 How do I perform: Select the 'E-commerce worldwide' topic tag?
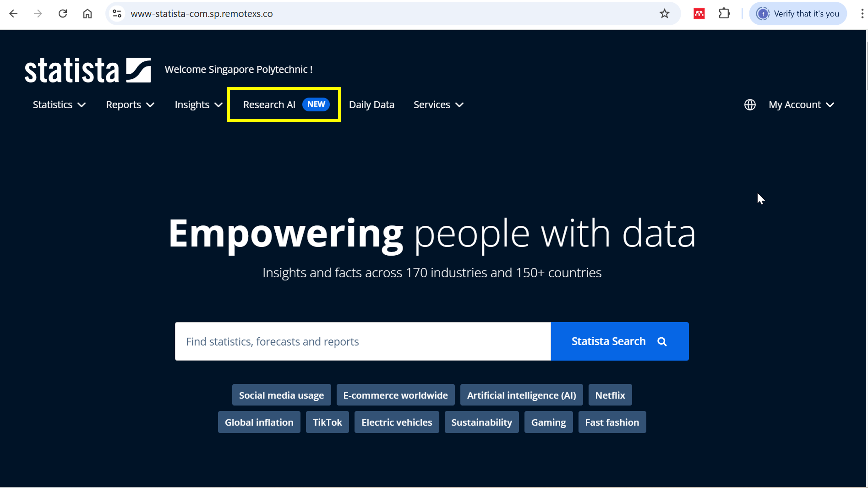(395, 395)
